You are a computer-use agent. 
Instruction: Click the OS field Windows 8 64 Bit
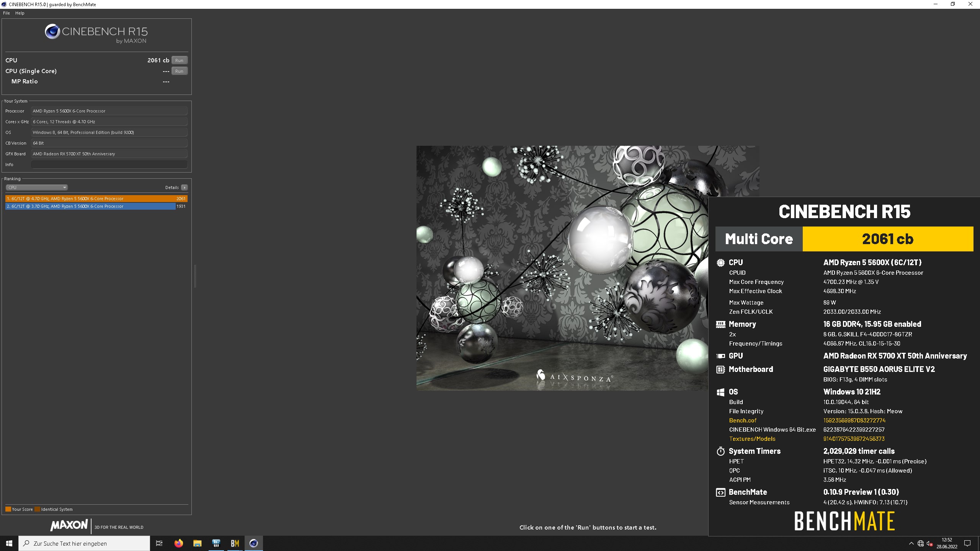click(x=109, y=132)
